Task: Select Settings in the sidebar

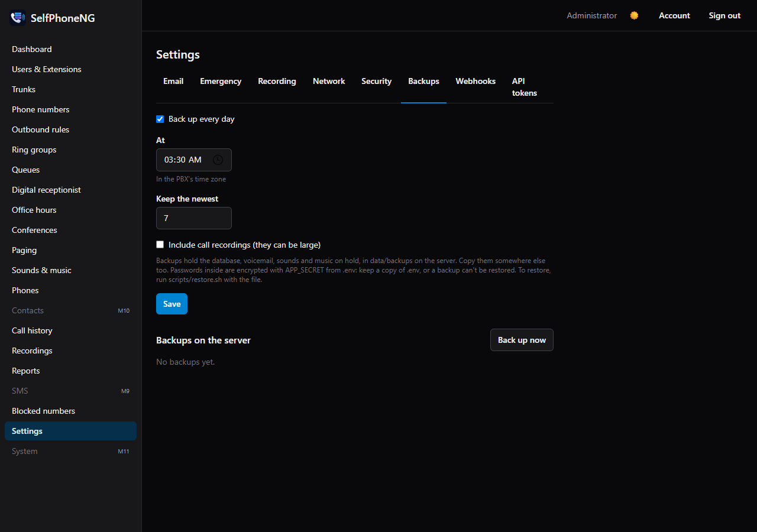Action: click(70, 431)
